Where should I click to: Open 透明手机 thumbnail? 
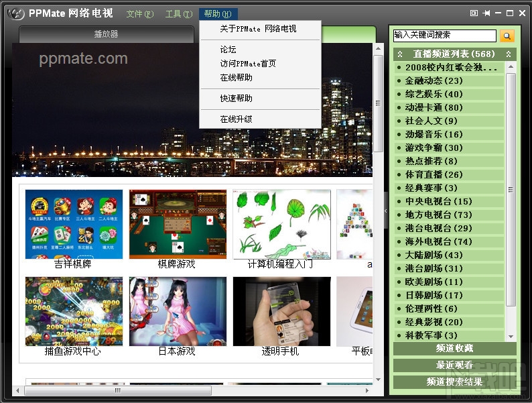[x=281, y=311]
